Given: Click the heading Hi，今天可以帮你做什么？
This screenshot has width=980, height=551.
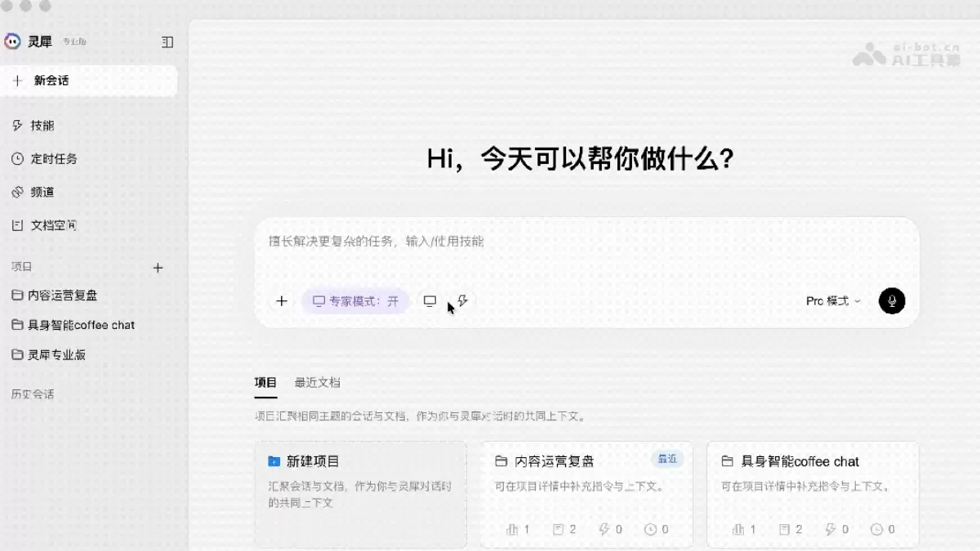Looking at the screenshot, I should coord(581,158).
